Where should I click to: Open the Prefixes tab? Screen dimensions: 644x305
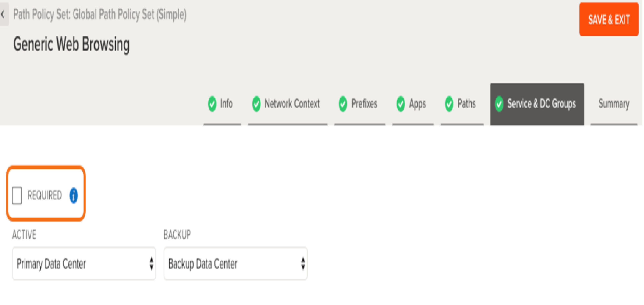tap(364, 104)
